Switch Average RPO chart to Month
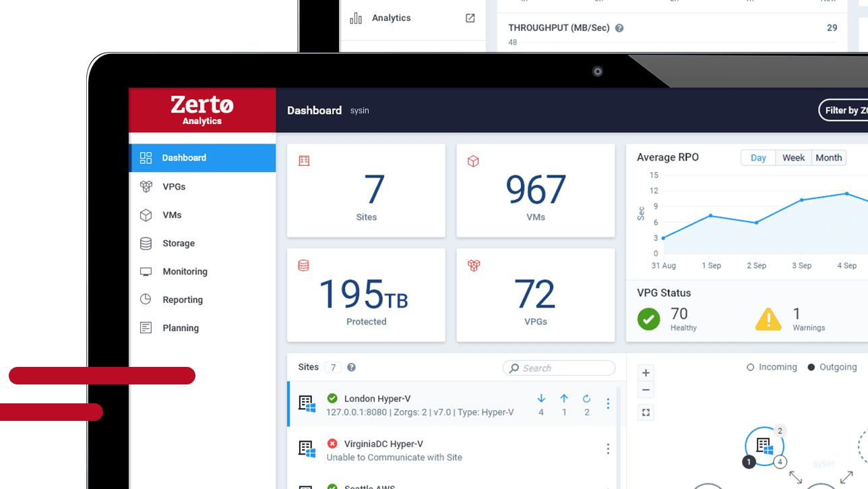The width and height of the screenshot is (868, 489). (x=828, y=158)
